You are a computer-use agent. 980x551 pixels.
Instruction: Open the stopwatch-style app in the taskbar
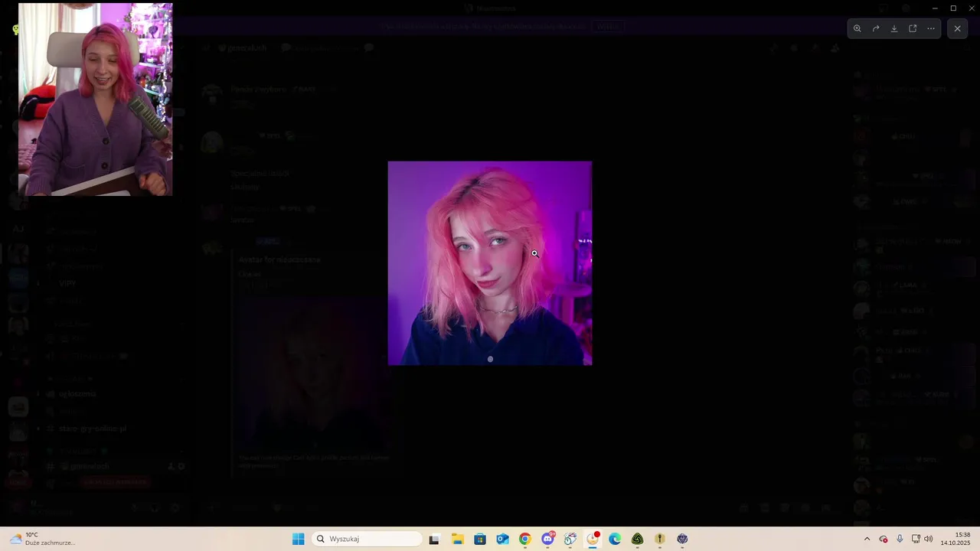tap(570, 539)
